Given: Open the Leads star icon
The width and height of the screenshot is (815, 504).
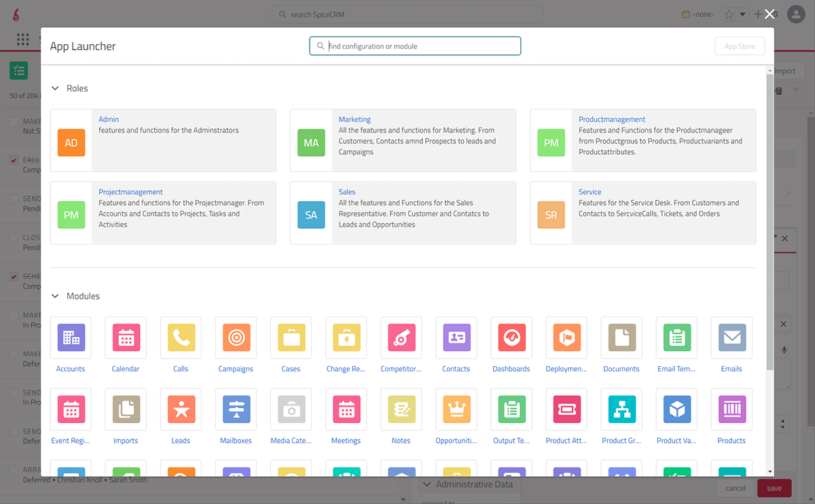Looking at the screenshot, I should click(x=181, y=409).
